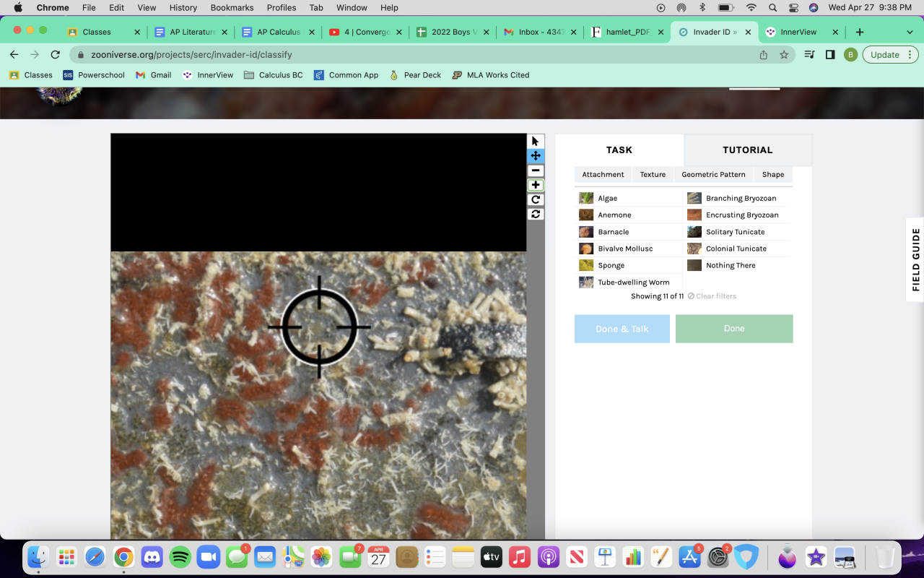Zoom out with the minus button
The height and width of the screenshot is (578, 924).
click(535, 171)
